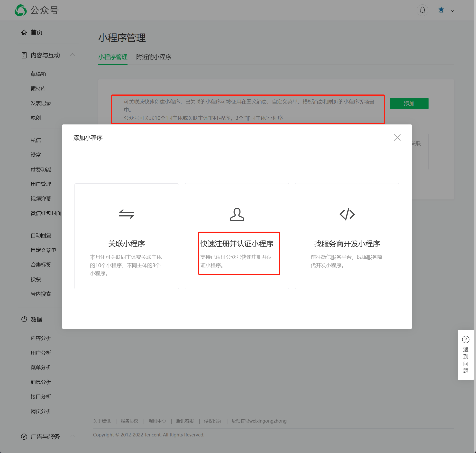Click the link-arrows icon for 关联小程序
The height and width of the screenshot is (453, 476).
(127, 214)
